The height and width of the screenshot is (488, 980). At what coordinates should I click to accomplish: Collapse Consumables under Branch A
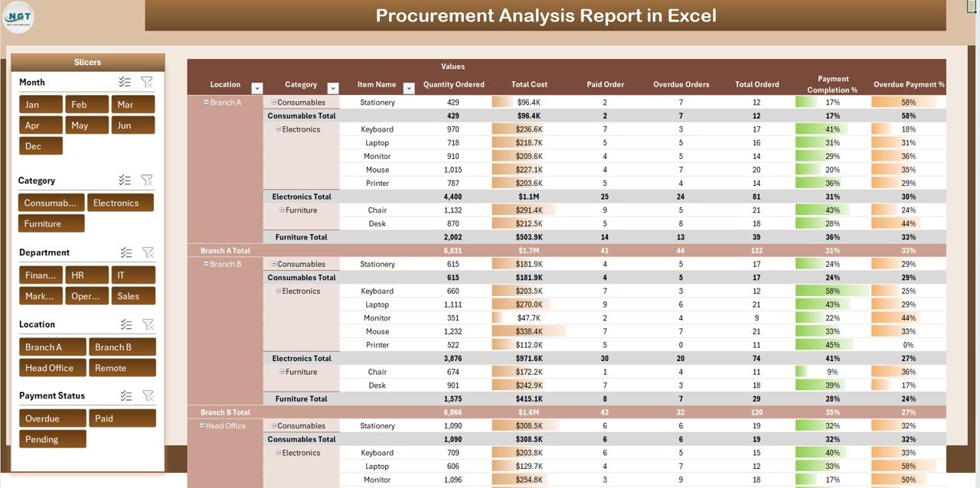click(x=274, y=102)
